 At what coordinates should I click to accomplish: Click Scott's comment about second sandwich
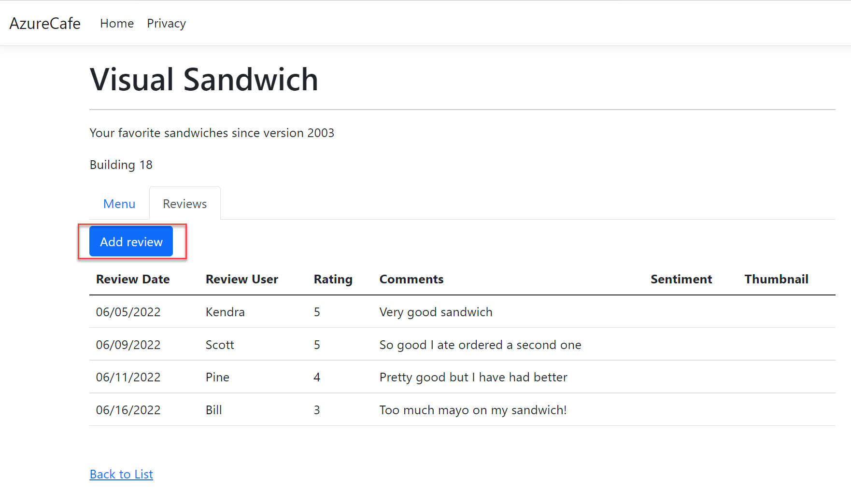pyautogui.click(x=480, y=345)
